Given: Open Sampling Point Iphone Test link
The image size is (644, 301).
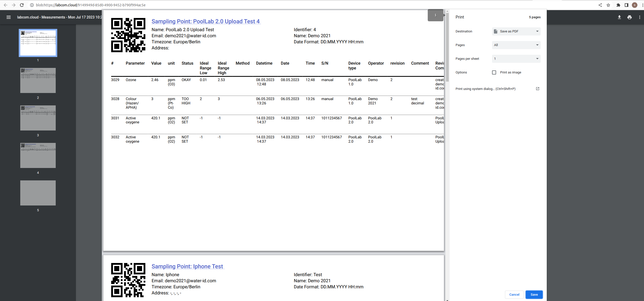Looking at the screenshot, I should (x=187, y=266).
